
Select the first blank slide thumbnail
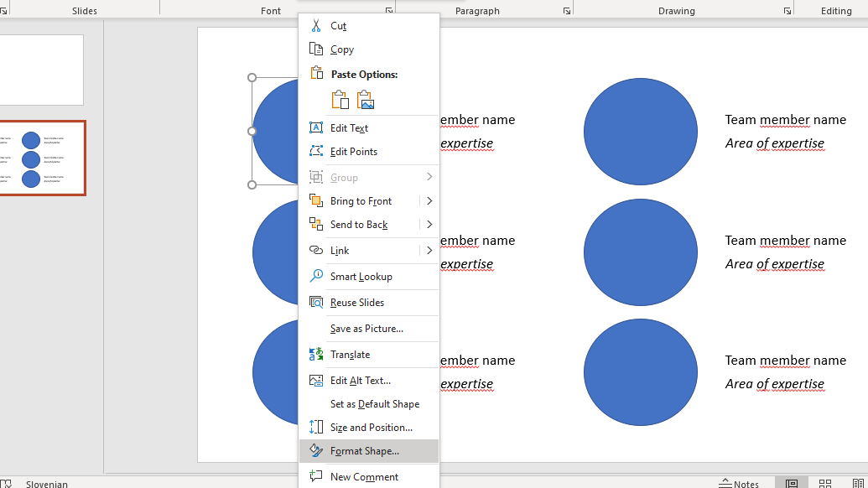point(42,70)
